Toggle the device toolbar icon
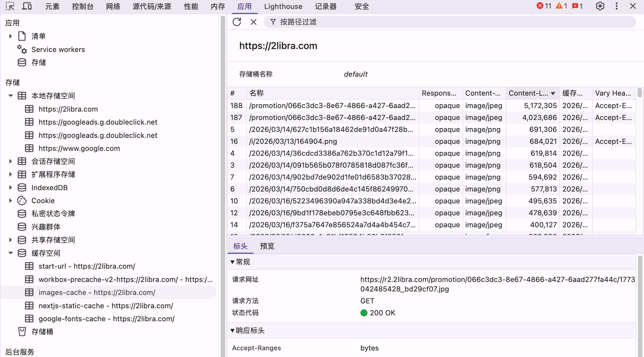This screenshot has width=644, height=357. coord(27,6)
